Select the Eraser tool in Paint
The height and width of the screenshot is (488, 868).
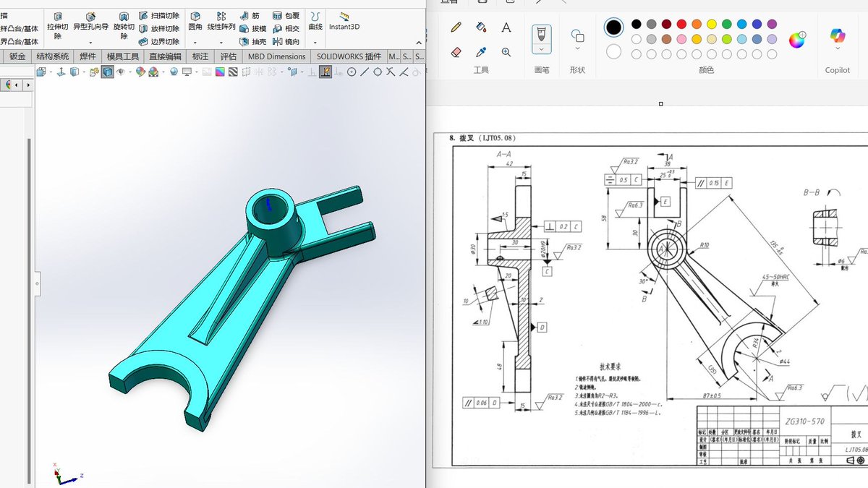coord(456,52)
